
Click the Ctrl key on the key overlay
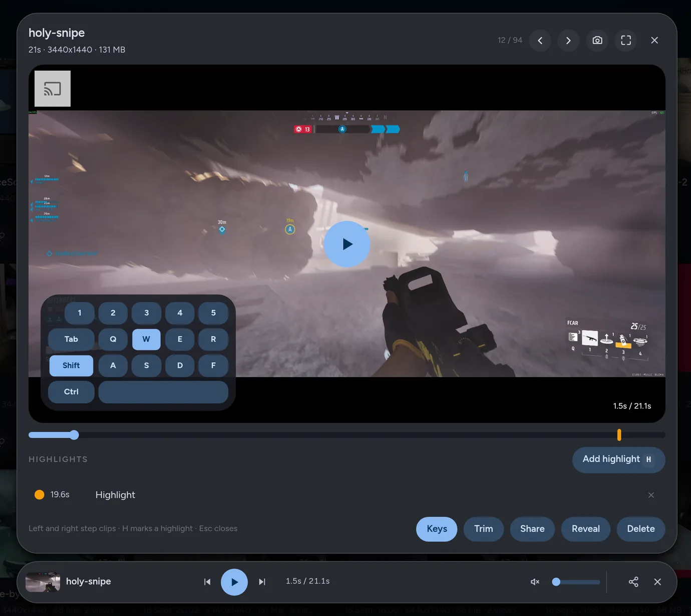click(71, 392)
